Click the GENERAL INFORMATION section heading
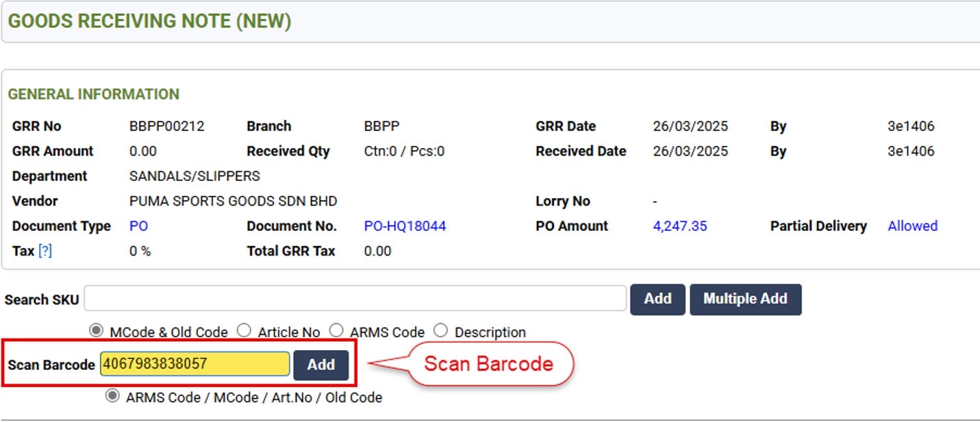Screen dimensions: 980x422 pyautogui.click(x=94, y=94)
